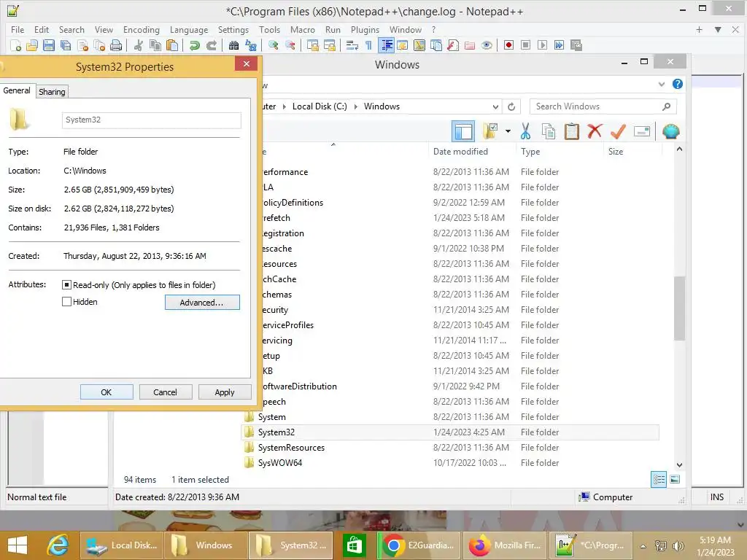This screenshot has height=560, width=747.
Task: Expand the Local Disk (C:) breadcrumb arrow
Action: click(355, 106)
